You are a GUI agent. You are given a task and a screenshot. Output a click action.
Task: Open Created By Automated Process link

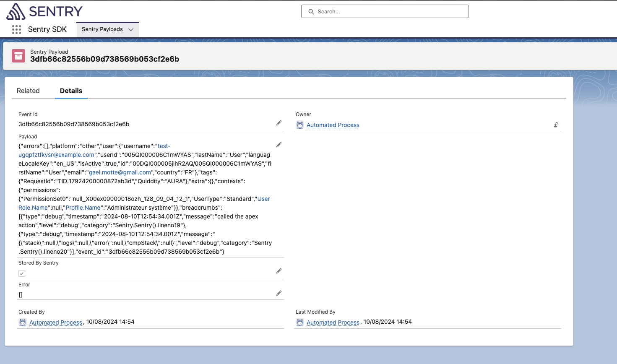[x=56, y=322]
